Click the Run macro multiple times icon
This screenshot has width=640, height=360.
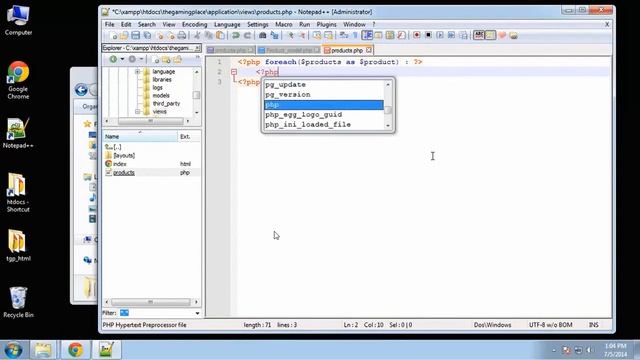[x=451, y=36]
